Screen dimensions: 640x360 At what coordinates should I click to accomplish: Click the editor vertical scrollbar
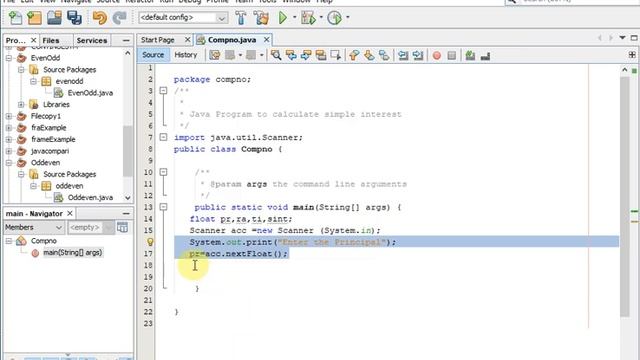point(624,196)
